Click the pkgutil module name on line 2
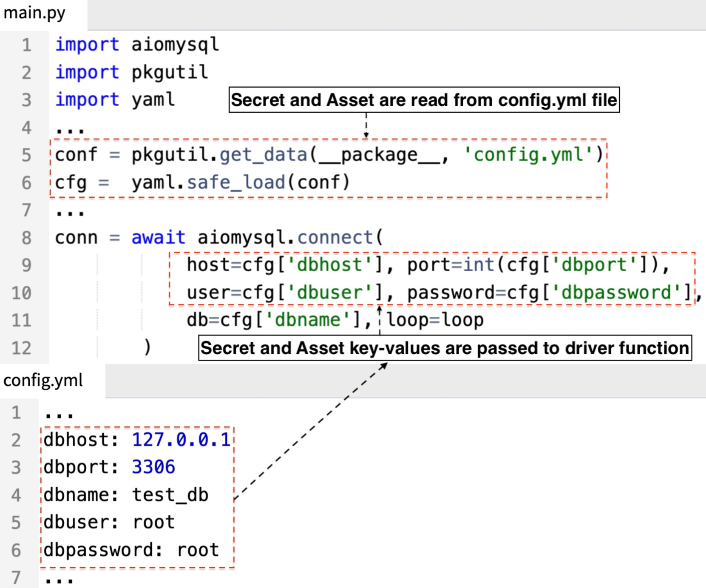The width and height of the screenshot is (706, 588). pos(170,72)
